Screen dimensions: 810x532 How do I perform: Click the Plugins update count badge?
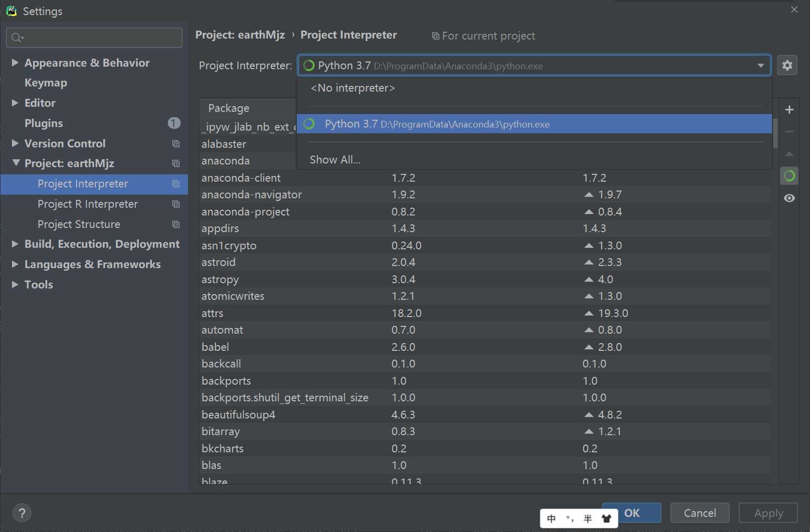pos(174,123)
